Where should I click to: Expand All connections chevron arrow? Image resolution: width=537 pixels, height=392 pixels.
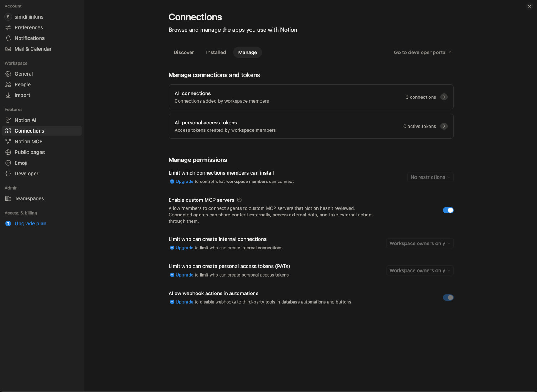click(x=444, y=97)
